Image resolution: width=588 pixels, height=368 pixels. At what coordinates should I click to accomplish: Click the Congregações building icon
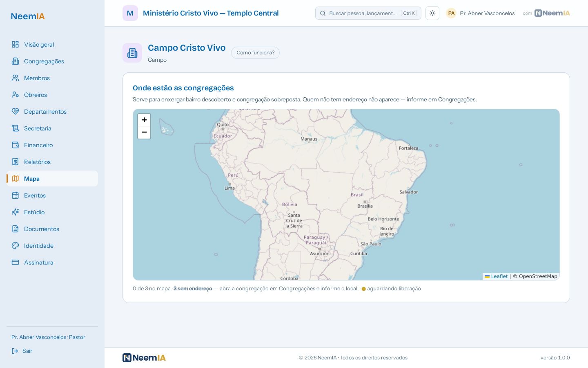point(15,61)
